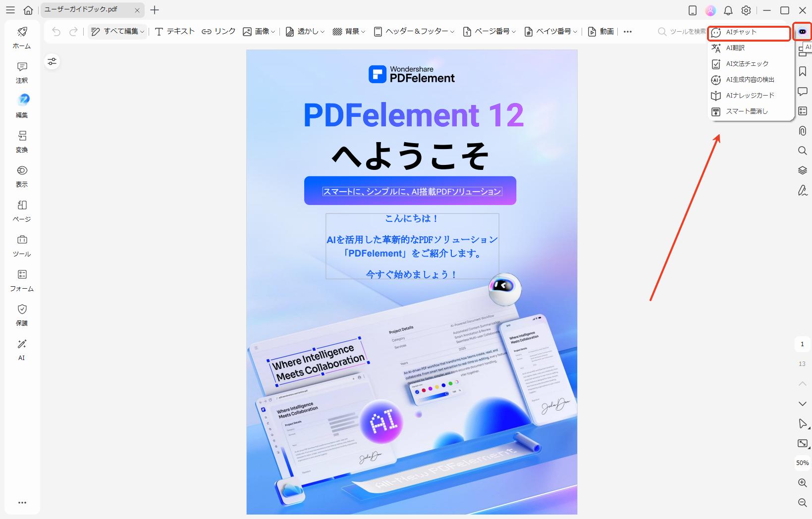The image size is (812, 519).
Task: Open the 変換 (Convert) sidebar tool
Action: tap(22, 141)
